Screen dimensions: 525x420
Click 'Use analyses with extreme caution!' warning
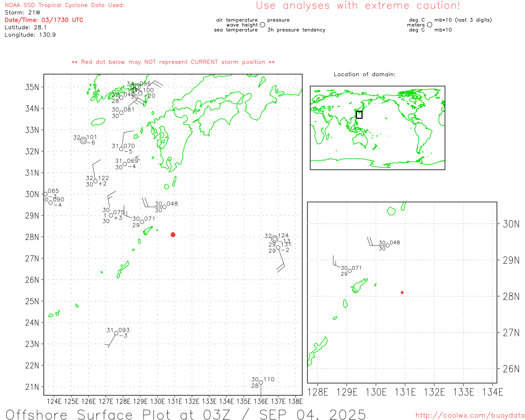point(358,6)
